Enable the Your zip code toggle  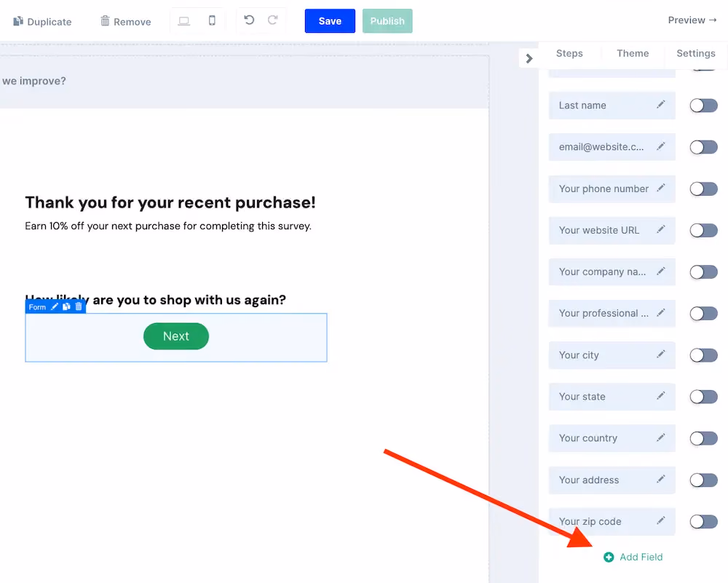pos(703,522)
